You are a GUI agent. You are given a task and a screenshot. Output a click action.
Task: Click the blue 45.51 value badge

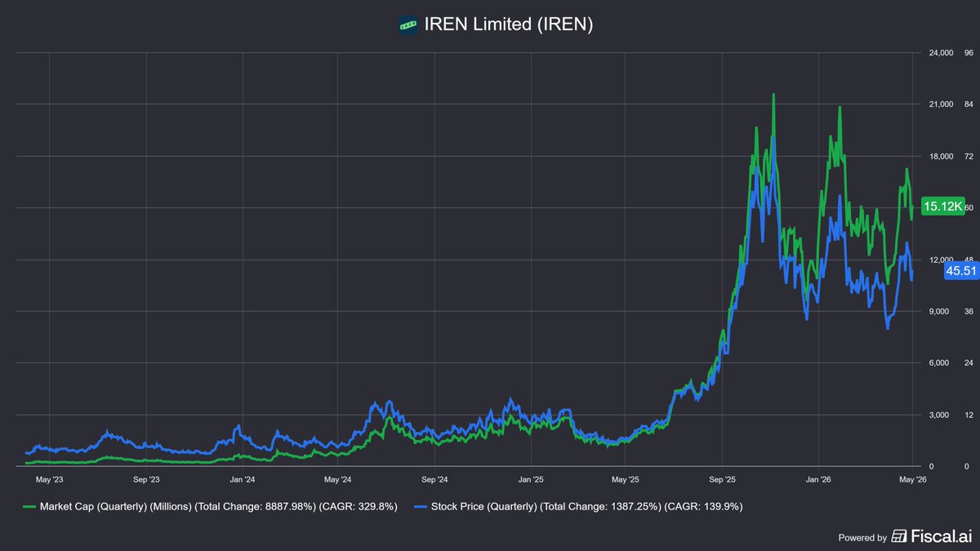(x=961, y=270)
